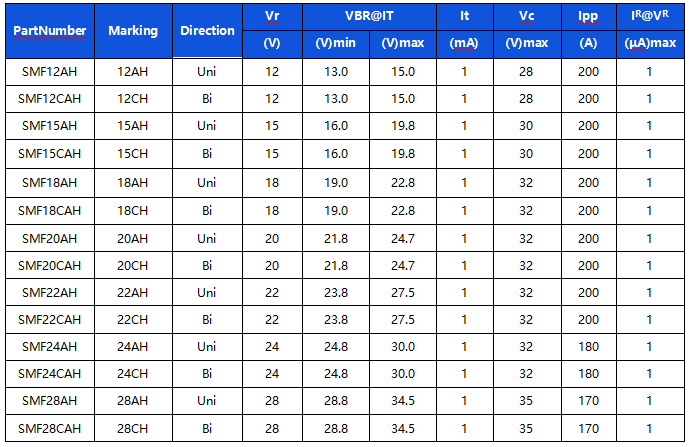This screenshot has height=447, width=689.
Task: Click the VBR@IT header cell
Action: click(369, 17)
